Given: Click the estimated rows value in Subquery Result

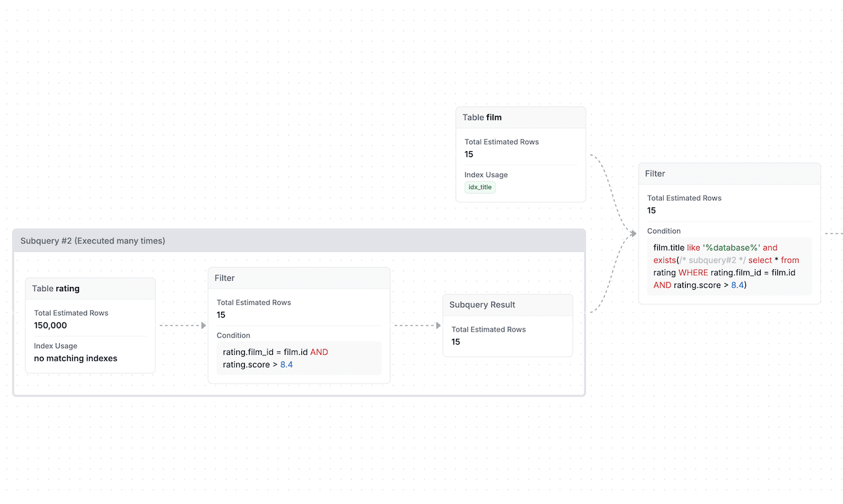Looking at the screenshot, I should point(456,342).
